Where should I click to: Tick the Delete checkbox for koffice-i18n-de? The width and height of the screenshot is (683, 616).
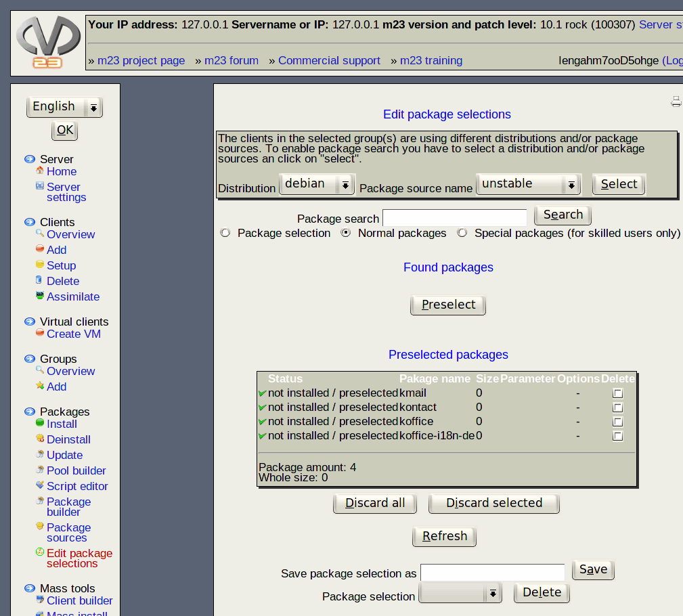[x=617, y=436]
